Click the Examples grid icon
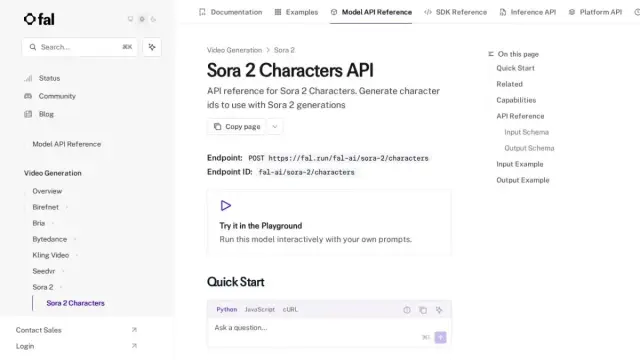 [x=278, y=12]
